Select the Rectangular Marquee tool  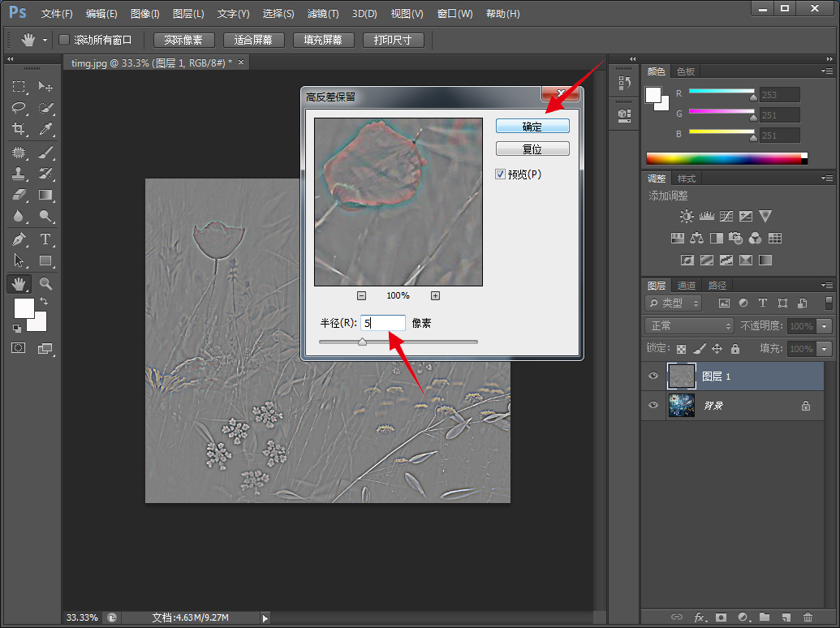(x=19, y=86)
